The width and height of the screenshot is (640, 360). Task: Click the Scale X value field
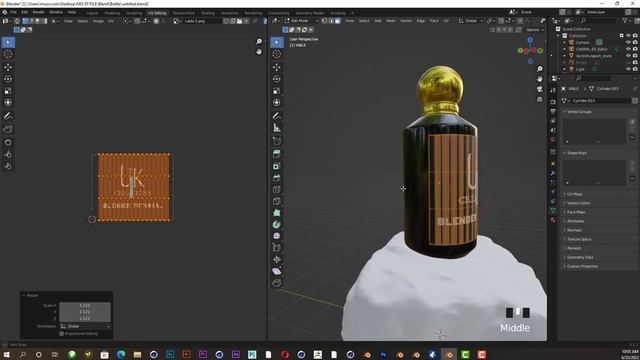(x=85, y=306)
